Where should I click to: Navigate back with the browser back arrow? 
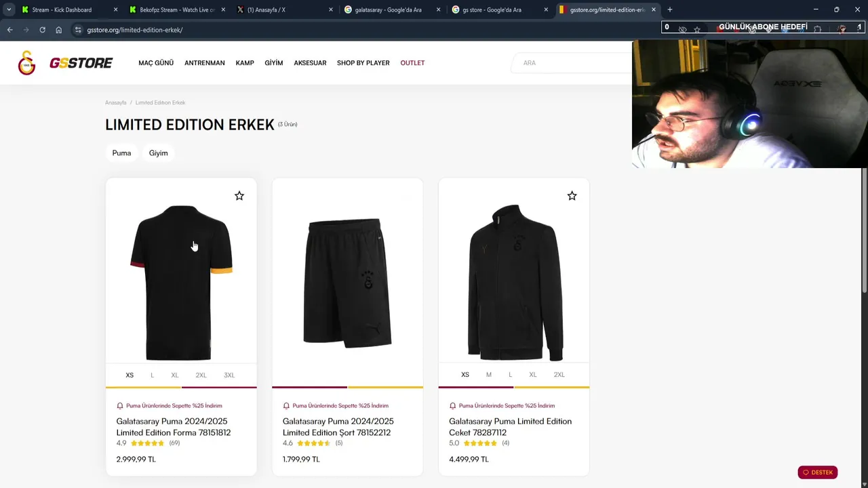click(x=9, y=30)
